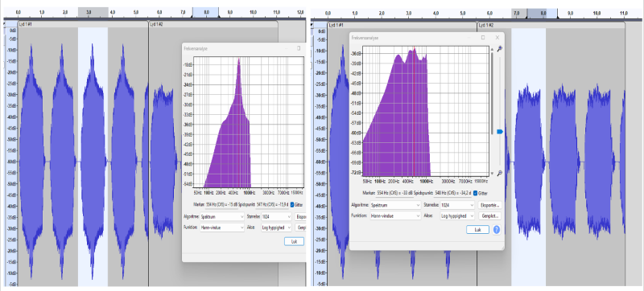Click the Markør readout showing 554 Hz = -33 dB

(x=387, y=193)
